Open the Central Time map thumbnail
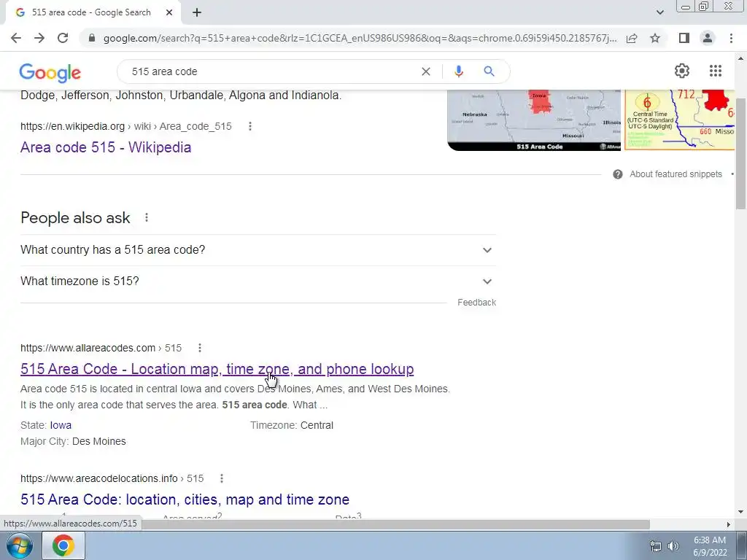The width and height of the screenshot is (747, 560). 679,120
